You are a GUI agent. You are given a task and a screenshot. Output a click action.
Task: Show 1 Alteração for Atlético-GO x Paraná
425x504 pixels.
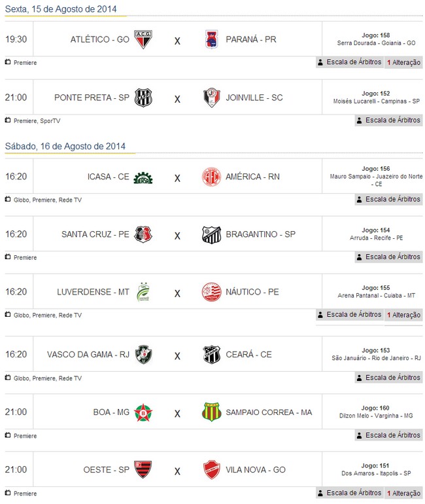[x=403, y=63]
